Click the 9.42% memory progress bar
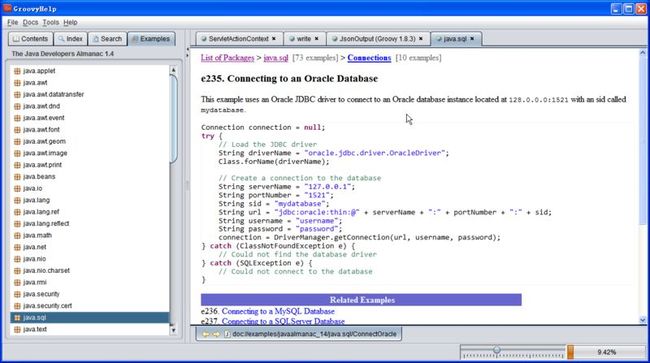Screen dimensions: 650x363 pos(606,352)
